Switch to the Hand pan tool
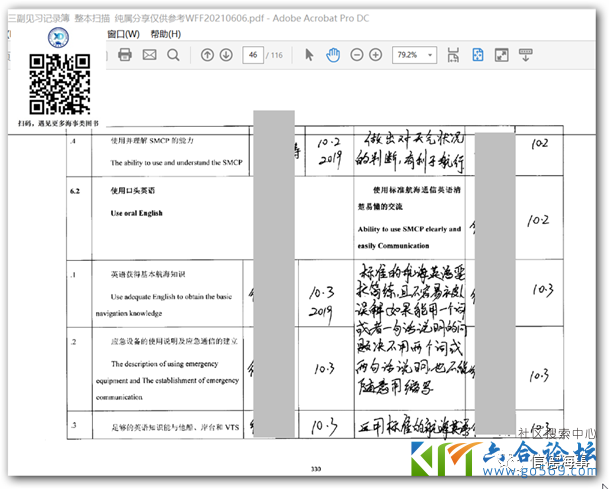The width and height of the screenshot is (609, 489). click(333, 54)
